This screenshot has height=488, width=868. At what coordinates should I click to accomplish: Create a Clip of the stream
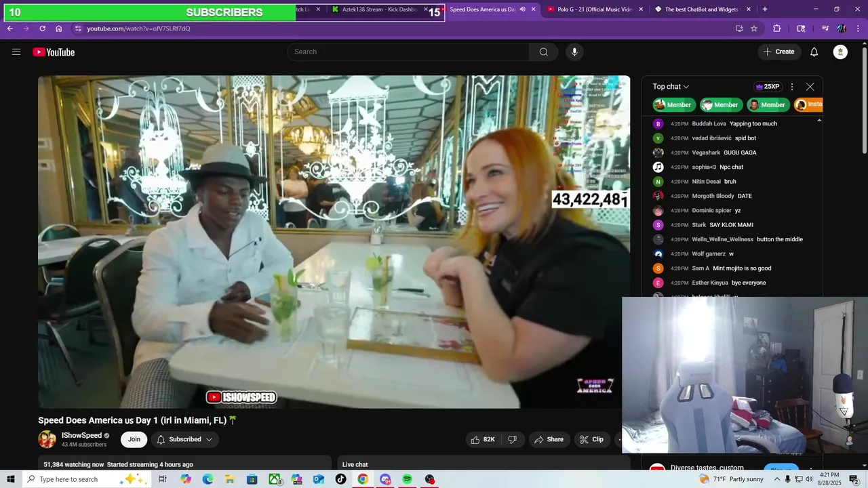(591, 439)
